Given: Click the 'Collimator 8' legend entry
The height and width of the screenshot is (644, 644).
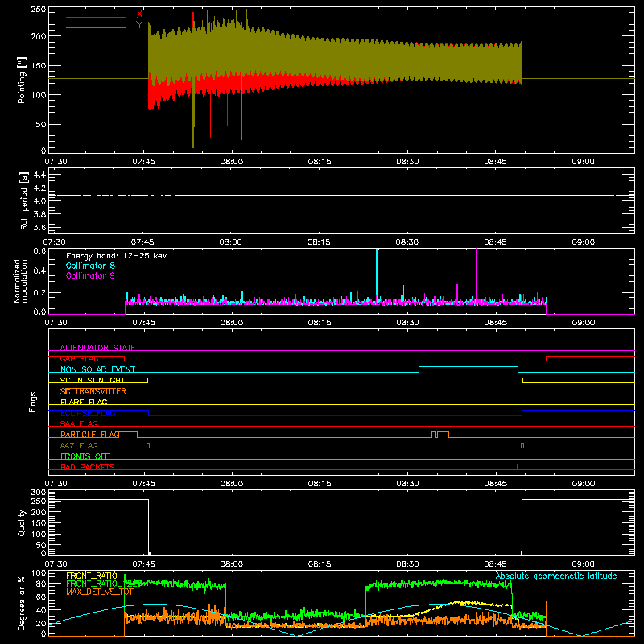Looking at the screenshot, I should coord(90,266).
